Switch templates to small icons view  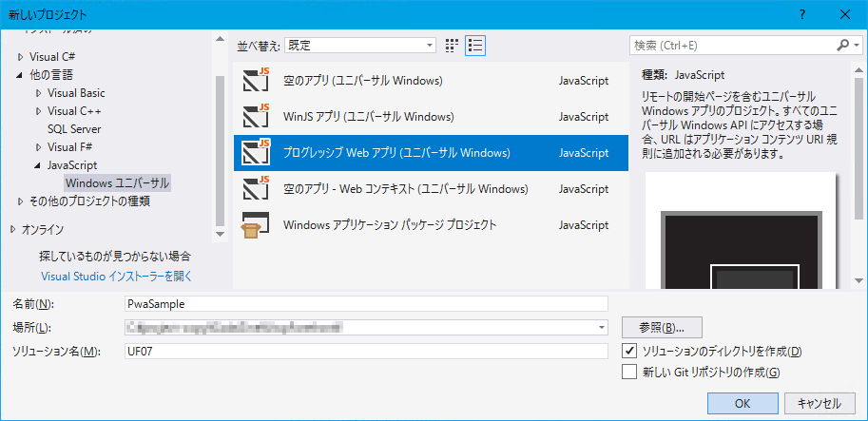[453, 46]
